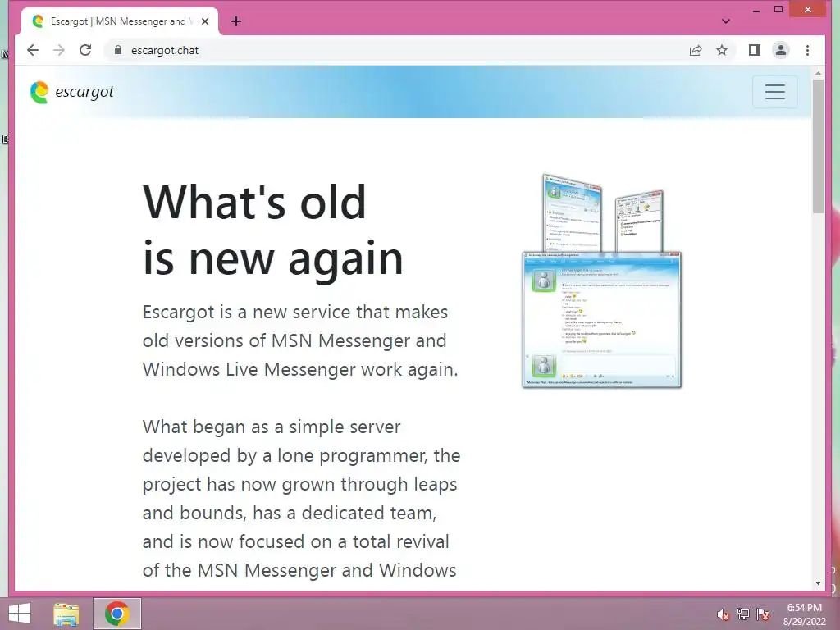
Task: Click the escargot site name text
Action: point(84,92)
